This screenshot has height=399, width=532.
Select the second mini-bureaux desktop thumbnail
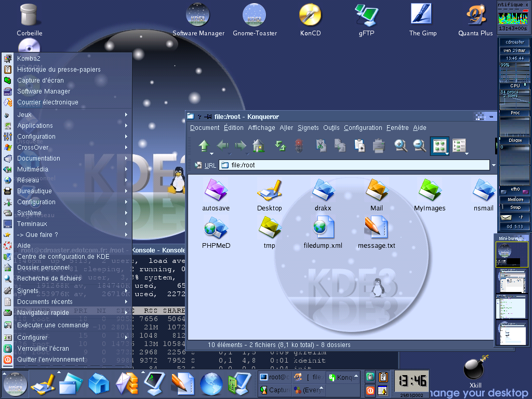pyautogui.click(x=511, y=281)
